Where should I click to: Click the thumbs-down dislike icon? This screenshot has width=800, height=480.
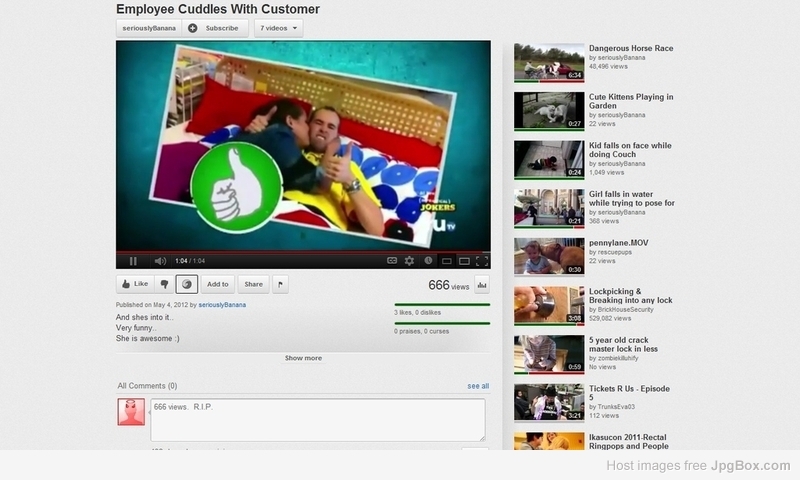tap(164, 284)
